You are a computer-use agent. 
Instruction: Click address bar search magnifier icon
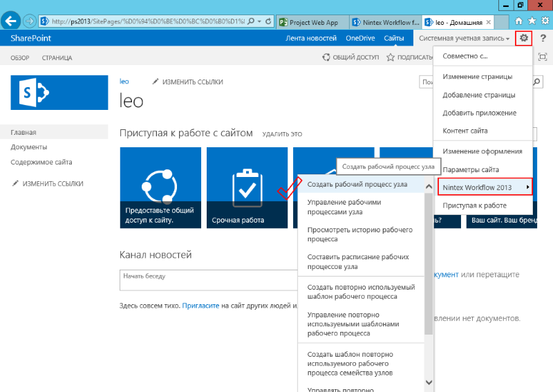tap(251, 21)
